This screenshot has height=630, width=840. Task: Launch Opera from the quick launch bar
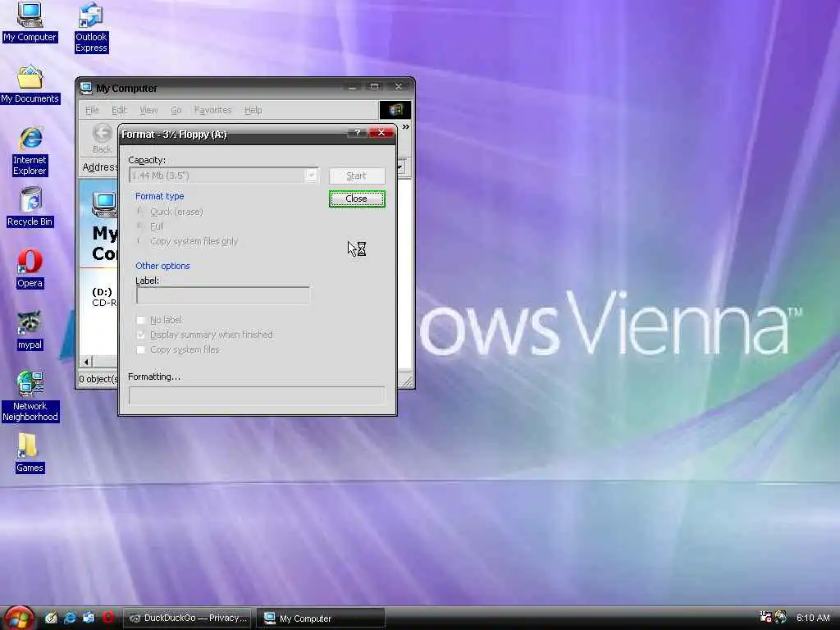point(107,618)
